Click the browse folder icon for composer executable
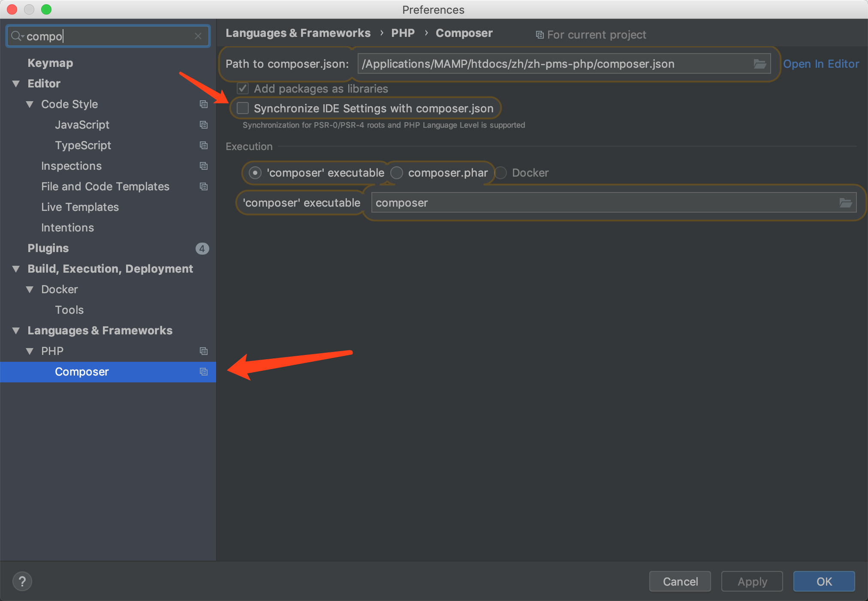The height and width of the screenshot is (601, 868). pyautogui.click(x=845, y=203)
